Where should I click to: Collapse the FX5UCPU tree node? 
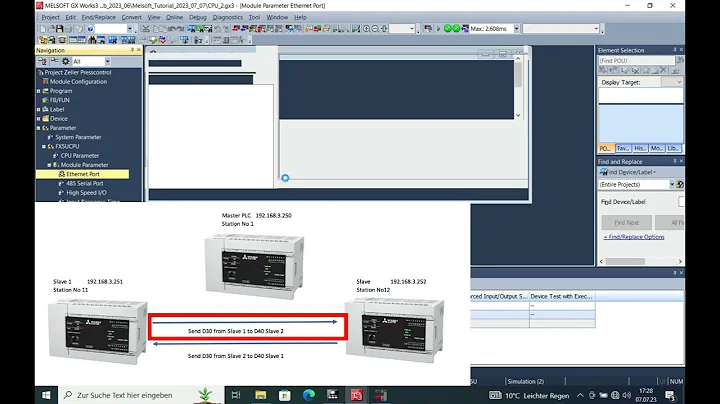[44, 146]
